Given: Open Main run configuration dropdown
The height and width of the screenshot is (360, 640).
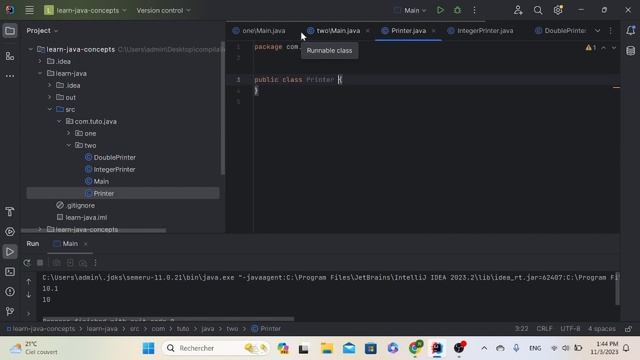Looking at the screenshot, I should [411, 10].
